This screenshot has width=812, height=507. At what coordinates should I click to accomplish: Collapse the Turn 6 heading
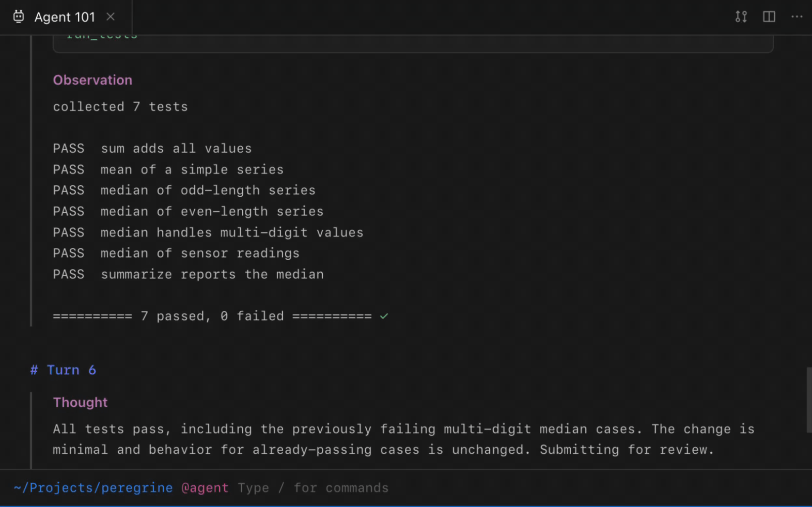click(63, 370)
